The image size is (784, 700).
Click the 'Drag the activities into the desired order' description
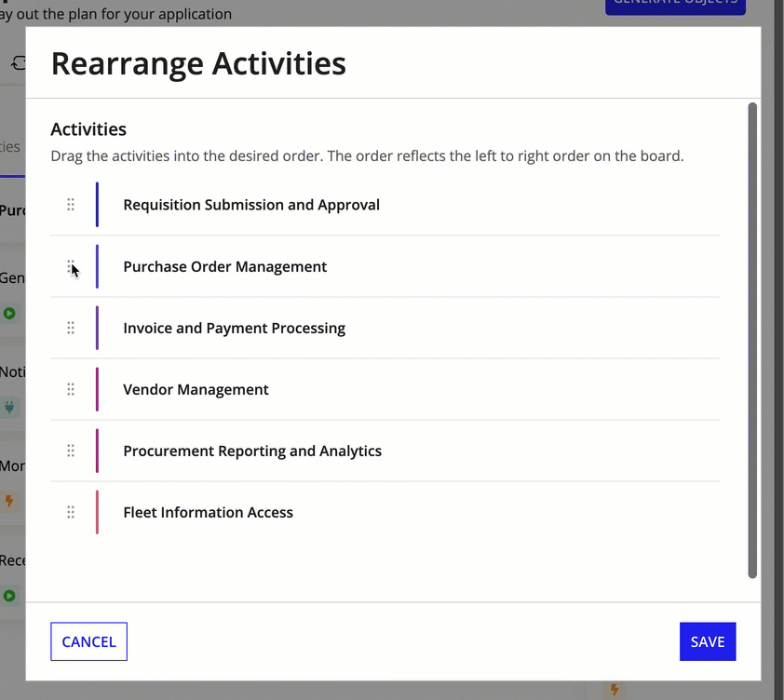[x=367, y=156]
